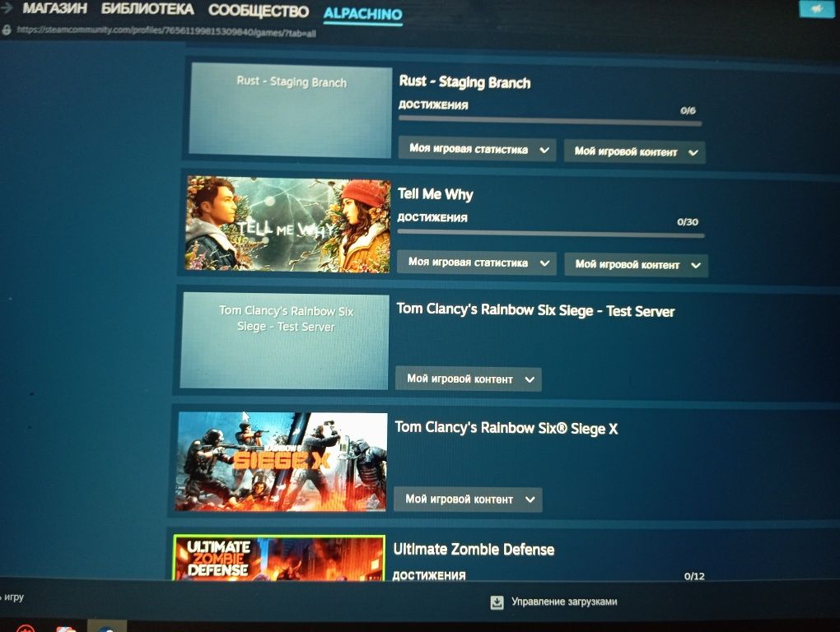Click the steamcommunity profile URL text

(x=166, y=31)
